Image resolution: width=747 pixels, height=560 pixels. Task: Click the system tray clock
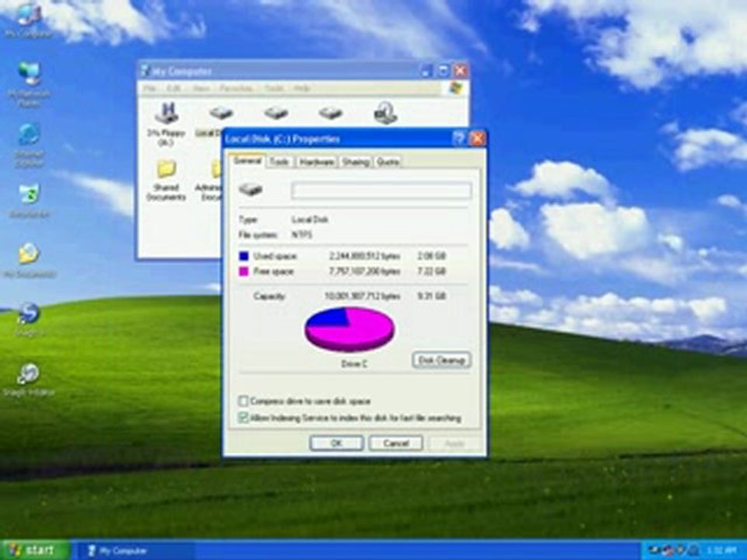tap(722, 551)
